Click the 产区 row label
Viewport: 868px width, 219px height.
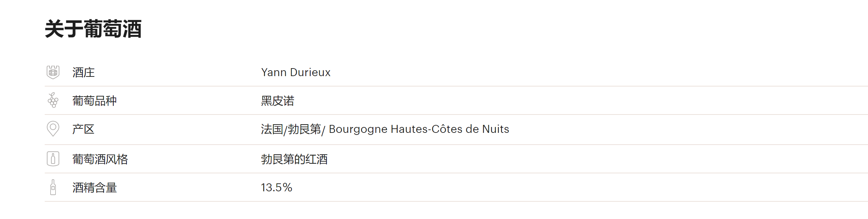point(83,129)
